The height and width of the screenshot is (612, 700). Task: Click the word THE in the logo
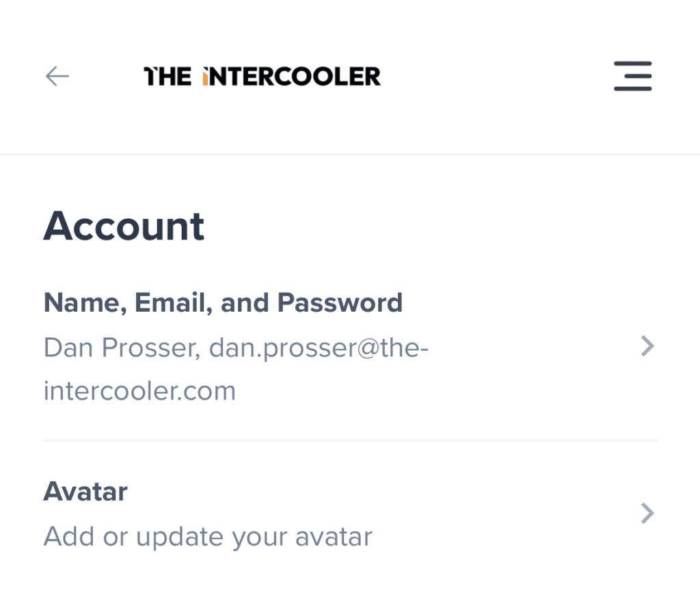(x=167, y=77)
